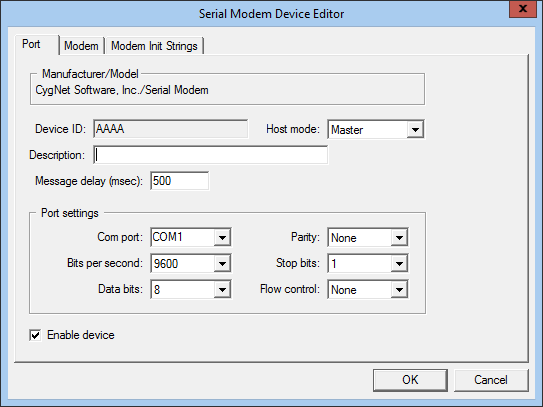Click the Enable device label text
Screen dimensions: 543x407
81,335
